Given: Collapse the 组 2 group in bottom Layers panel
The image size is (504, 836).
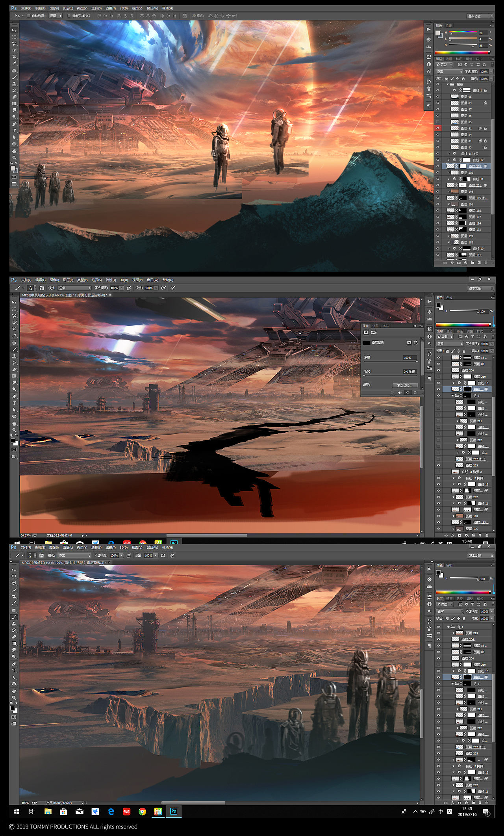Looking at the screenshot, I should pos(453,684).
